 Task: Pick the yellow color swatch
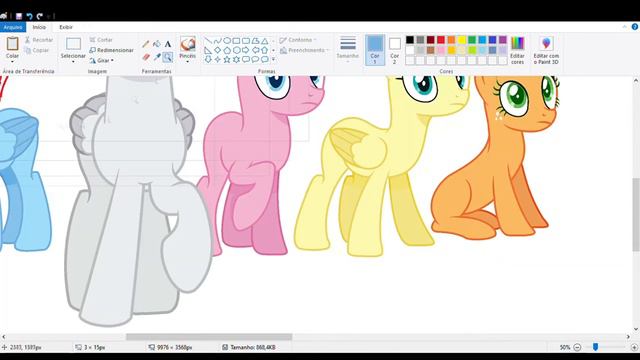click(x=462, y=40)
